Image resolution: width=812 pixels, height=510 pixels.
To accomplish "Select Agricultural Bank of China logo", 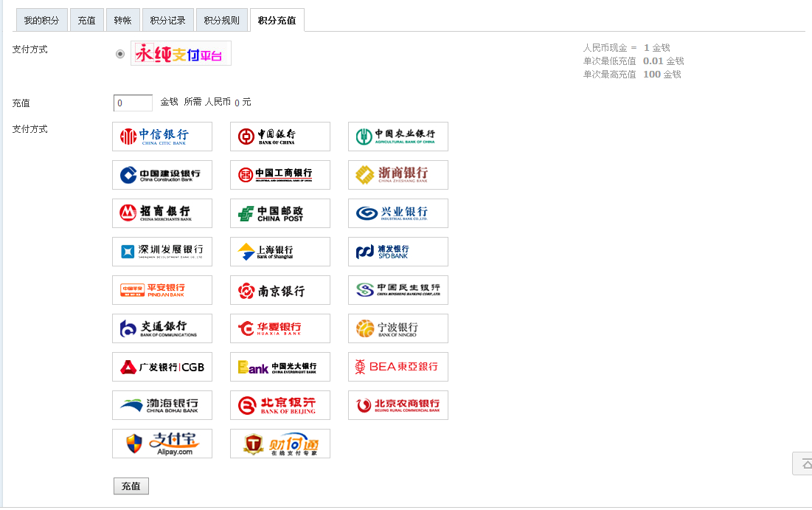I will [398, 137].
